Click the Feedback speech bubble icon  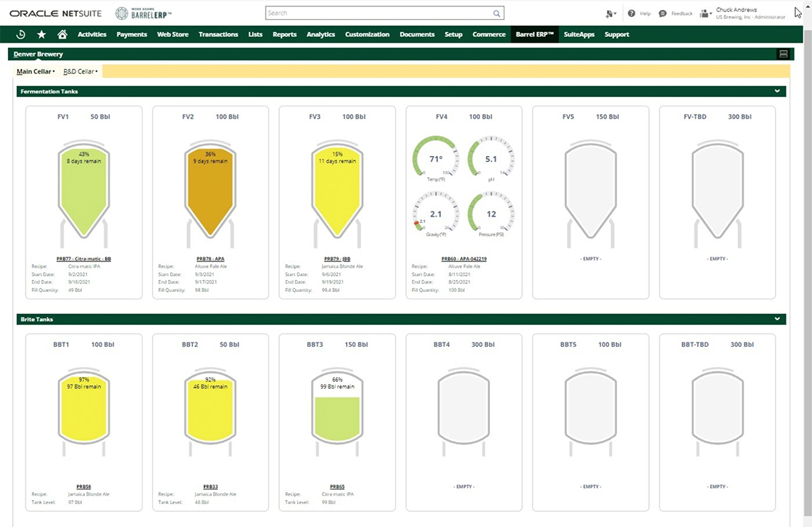pyautogui.click(x=663, y=14)
